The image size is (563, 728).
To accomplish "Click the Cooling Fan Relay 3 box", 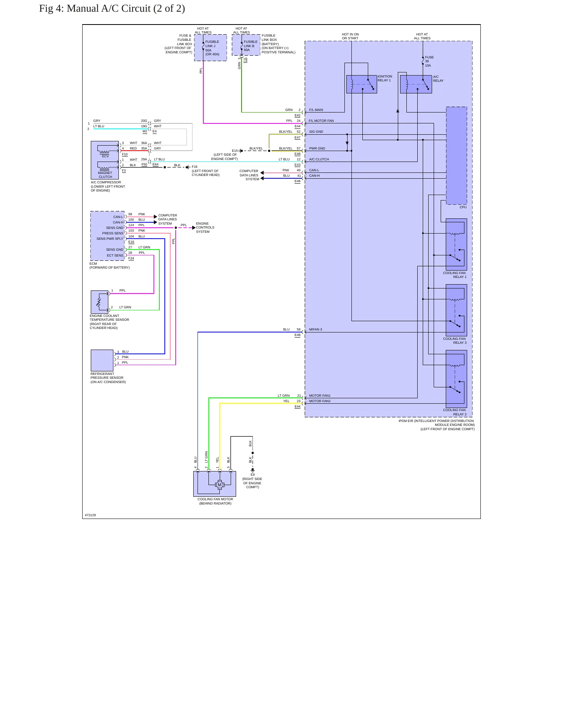I will 456,310.
